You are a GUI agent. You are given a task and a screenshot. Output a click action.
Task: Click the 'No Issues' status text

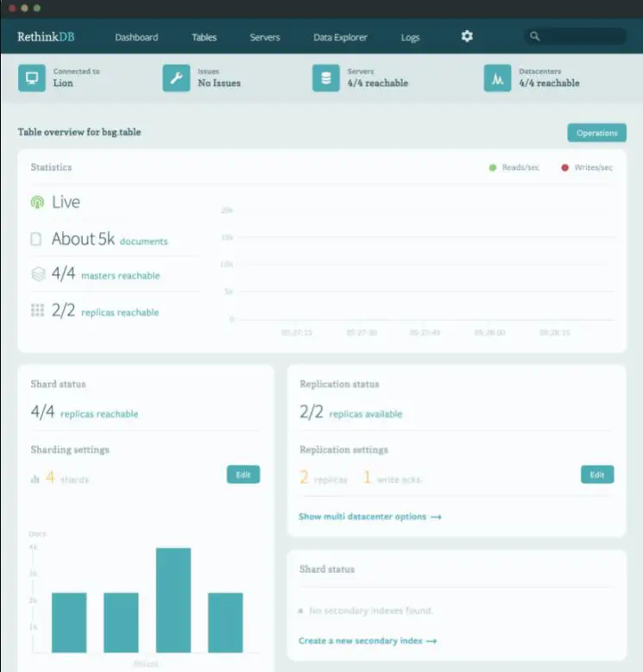[x=219, y=83]
